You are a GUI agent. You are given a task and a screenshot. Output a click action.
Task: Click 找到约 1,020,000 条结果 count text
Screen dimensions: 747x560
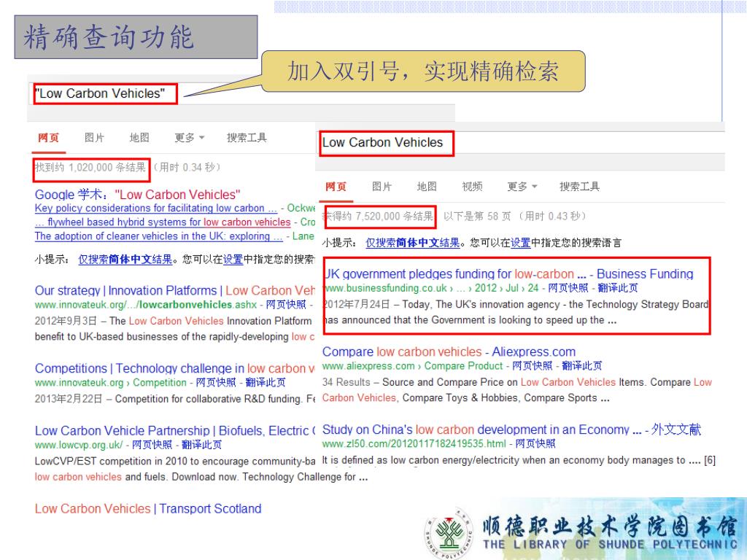coord(90,168)
